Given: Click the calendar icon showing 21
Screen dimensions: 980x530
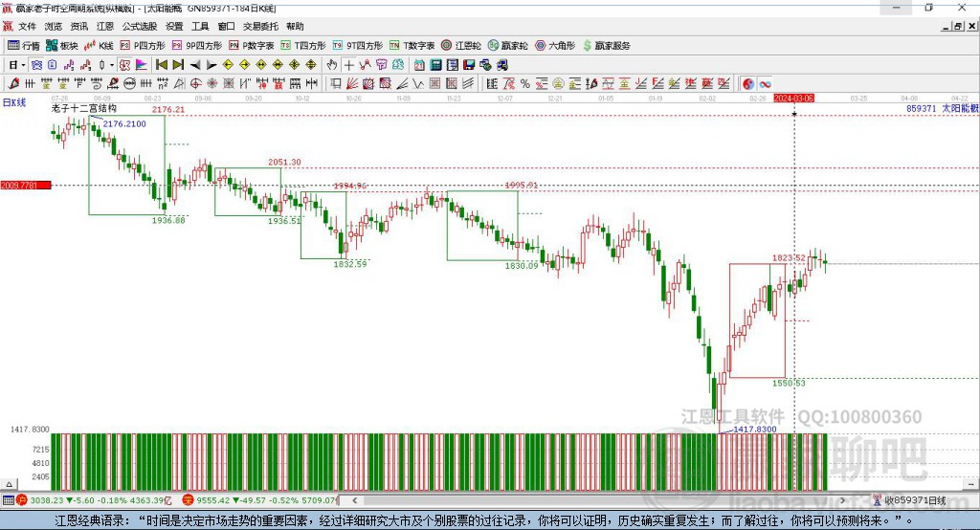Looking at the screenshot, I should pos(419,65).
